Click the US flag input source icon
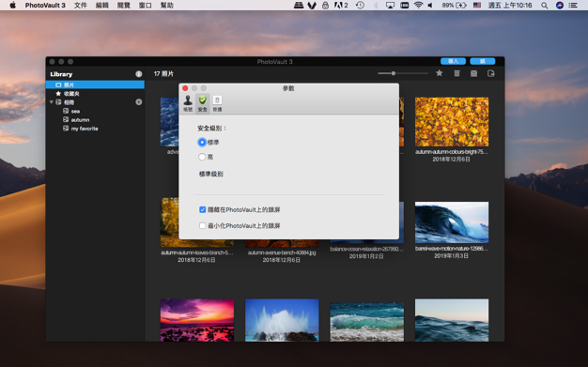The image size is (588, 367). coord(477,6)
